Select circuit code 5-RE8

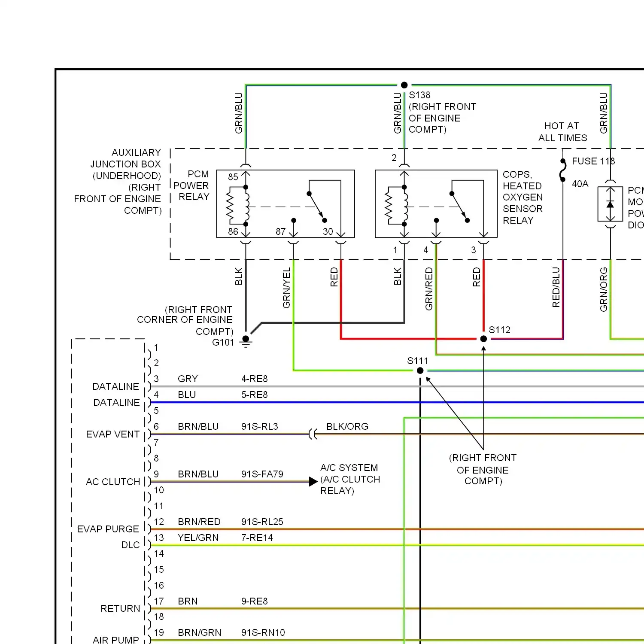click(255, 395)
